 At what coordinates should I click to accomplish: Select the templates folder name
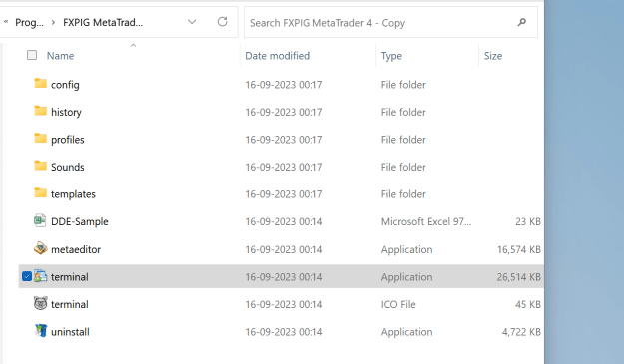[x=73, y=194]
